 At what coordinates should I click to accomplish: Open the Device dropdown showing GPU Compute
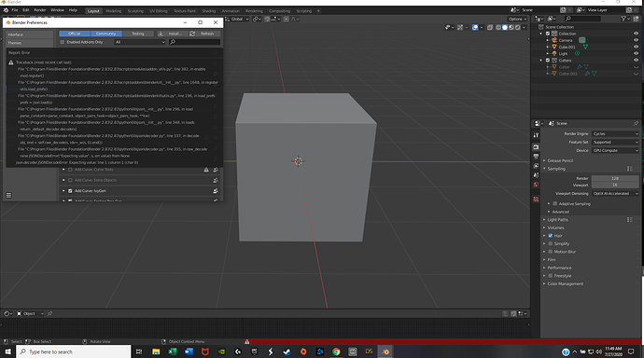615,150
